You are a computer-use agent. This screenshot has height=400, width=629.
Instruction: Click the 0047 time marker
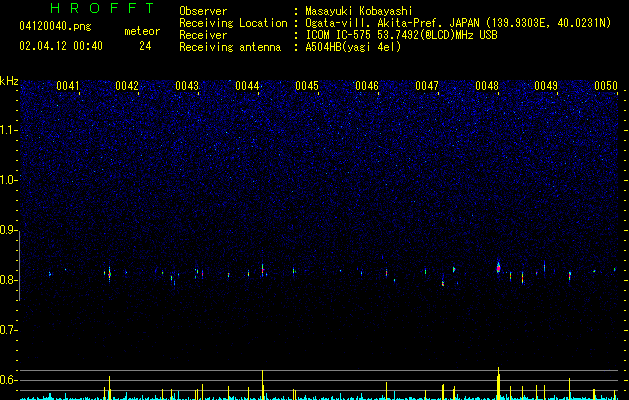click(427, 86)
